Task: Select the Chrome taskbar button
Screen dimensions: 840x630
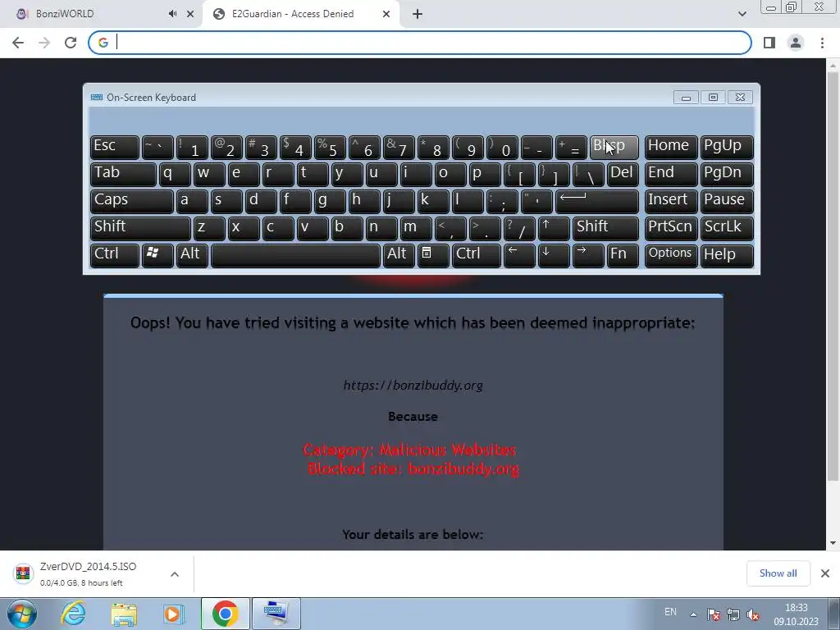Action: click(x=225, y=614)
